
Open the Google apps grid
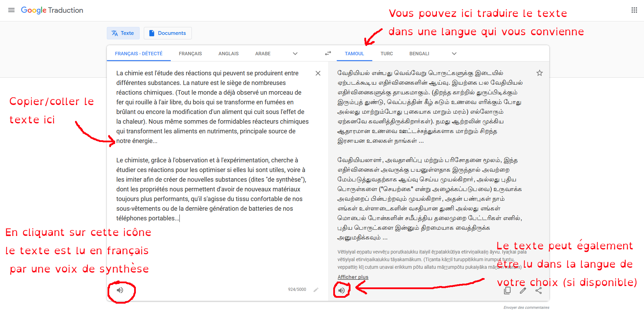634,10
